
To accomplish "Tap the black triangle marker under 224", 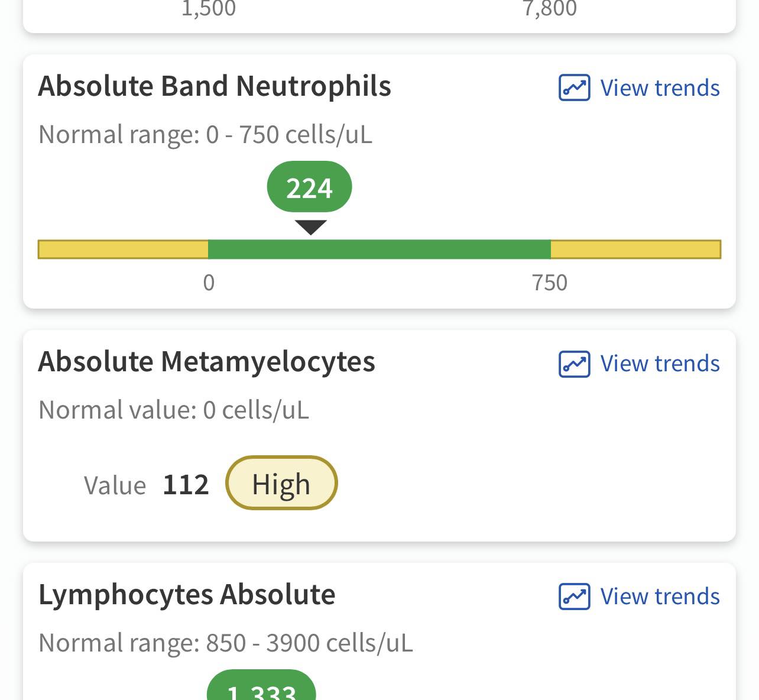I will point(311,228).
